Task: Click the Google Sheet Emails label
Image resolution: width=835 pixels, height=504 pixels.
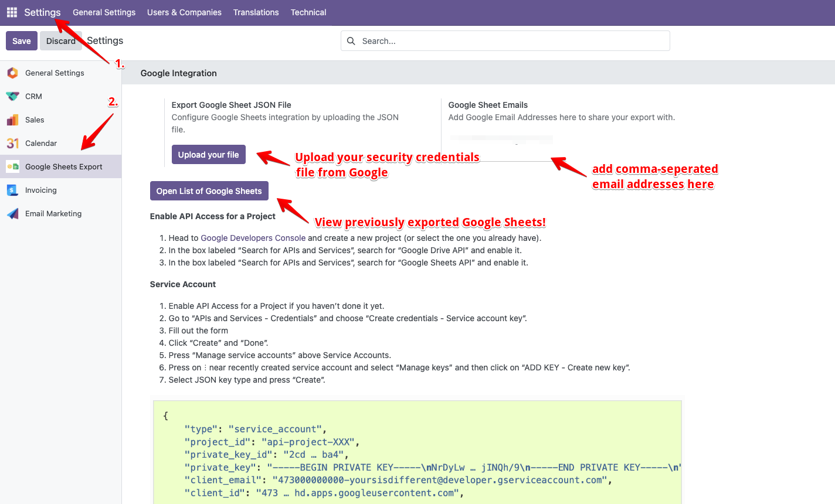Action: pos(488,105)
